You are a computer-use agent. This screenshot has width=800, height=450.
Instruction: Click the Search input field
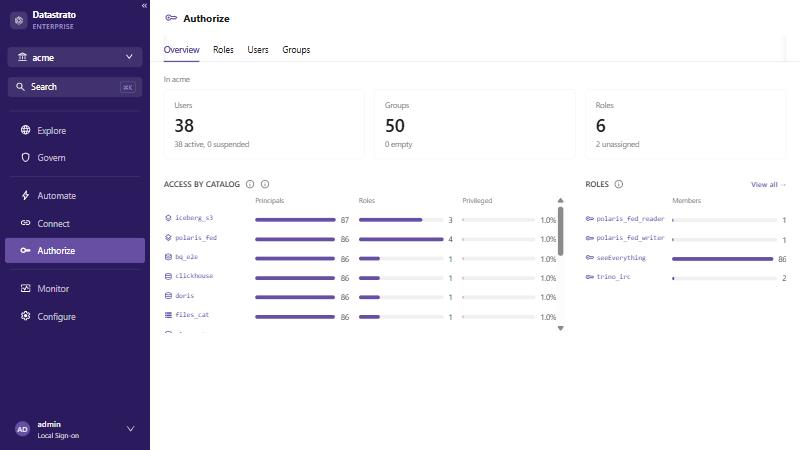[75, 87]
